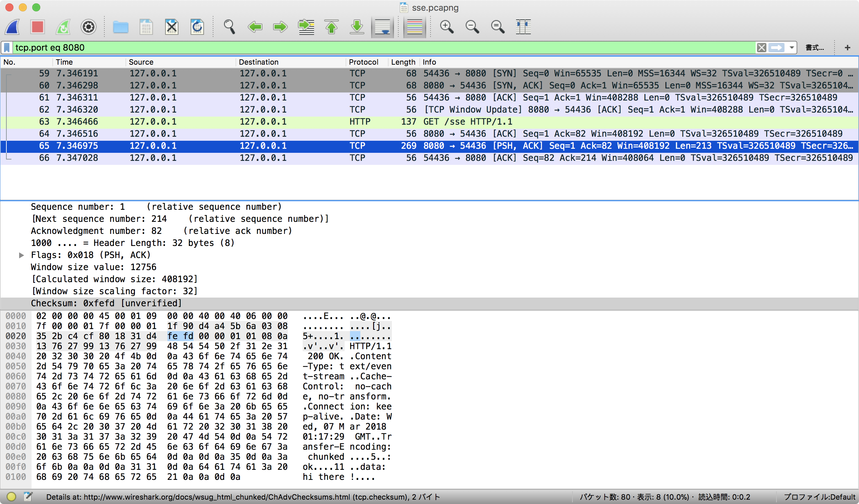This screenshot has width=859, height=504.
Task: Start capture with the shark fin icon
Action: coord(13,27)
